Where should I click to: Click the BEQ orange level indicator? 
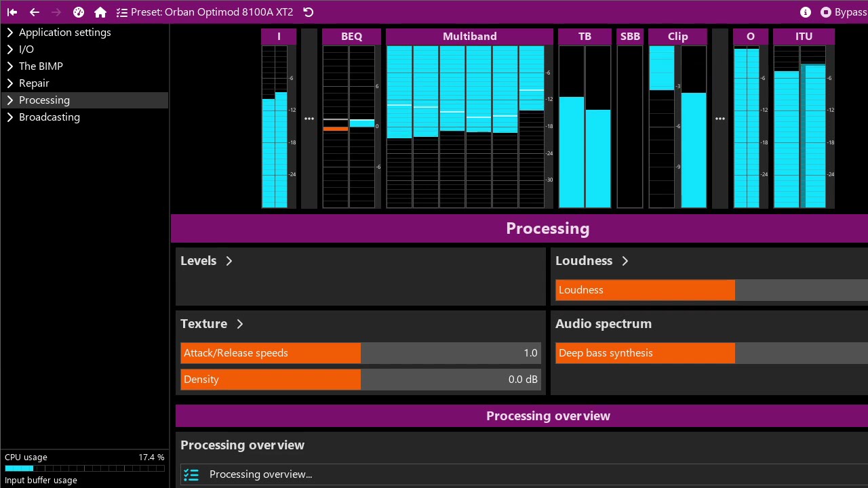coord(336,128)
